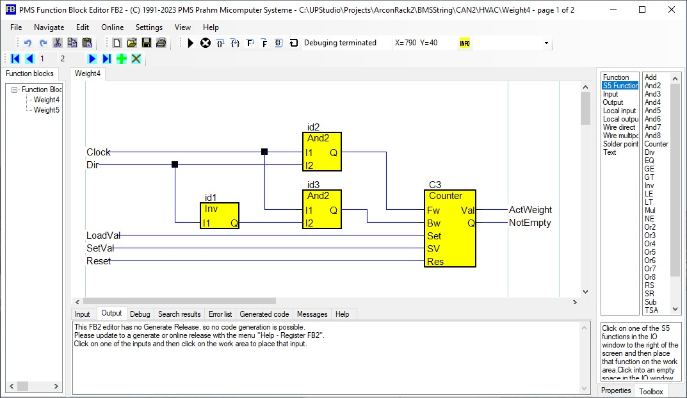Go to previous page arrow

[29, 59]
